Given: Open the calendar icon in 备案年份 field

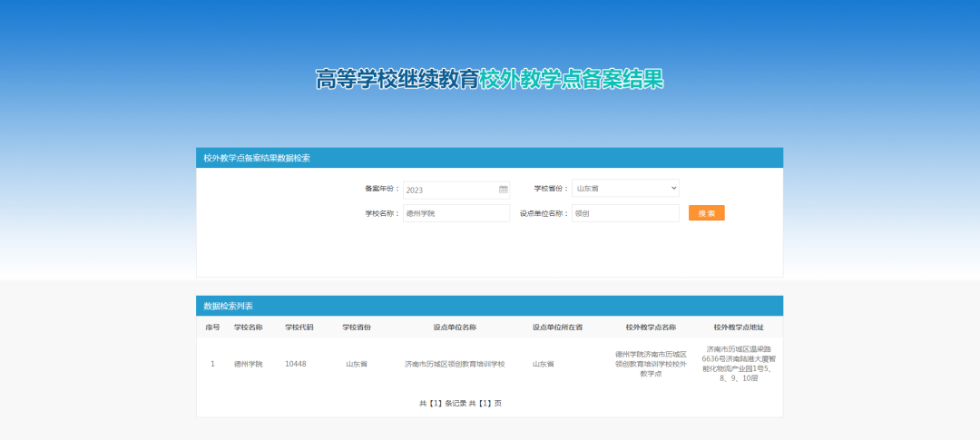Looking at the screenshot, I should tap(503, 190).
